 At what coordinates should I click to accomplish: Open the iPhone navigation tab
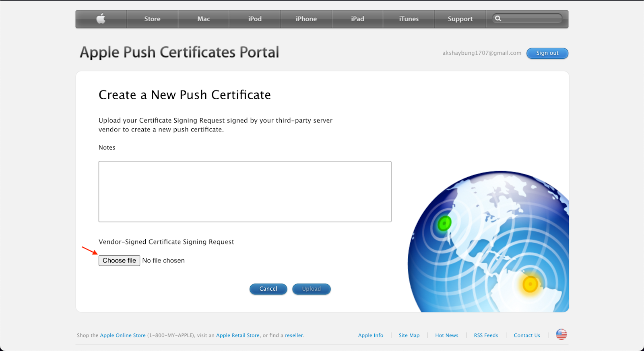[306, 19]
